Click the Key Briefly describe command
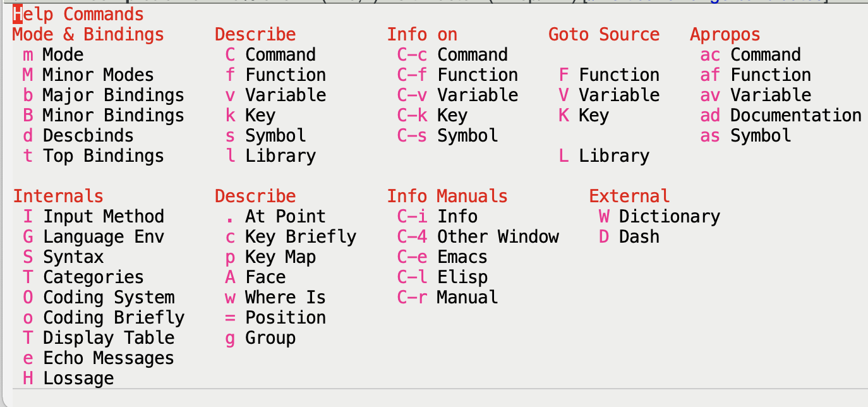This screenshot has height=407, width=868. coord(300,237)
